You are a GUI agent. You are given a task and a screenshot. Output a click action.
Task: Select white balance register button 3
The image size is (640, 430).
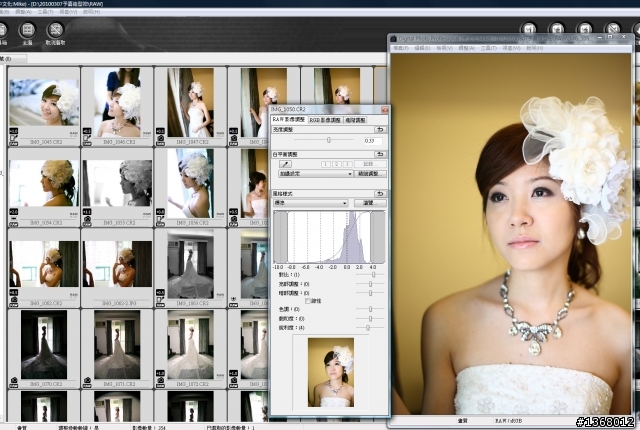coord(347,164)
